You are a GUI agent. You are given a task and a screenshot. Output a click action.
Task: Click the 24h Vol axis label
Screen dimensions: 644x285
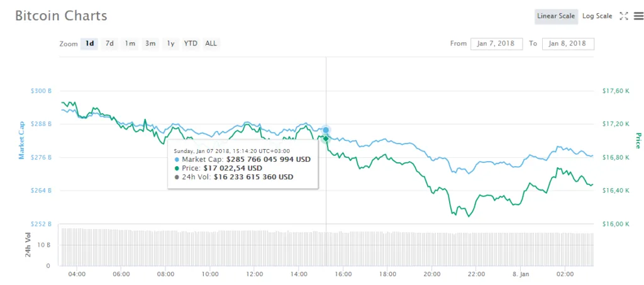point(28,245)
